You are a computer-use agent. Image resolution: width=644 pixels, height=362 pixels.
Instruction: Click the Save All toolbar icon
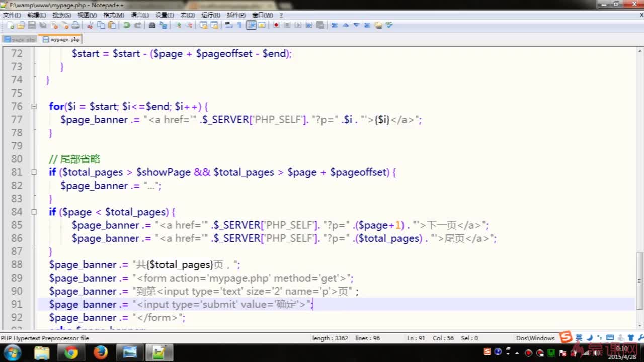(x=43, y=25)
